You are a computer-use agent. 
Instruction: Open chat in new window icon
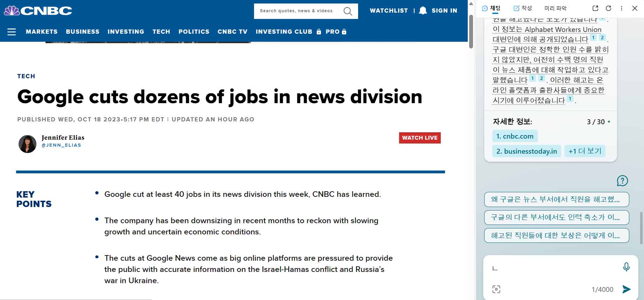tap(595, 8)
